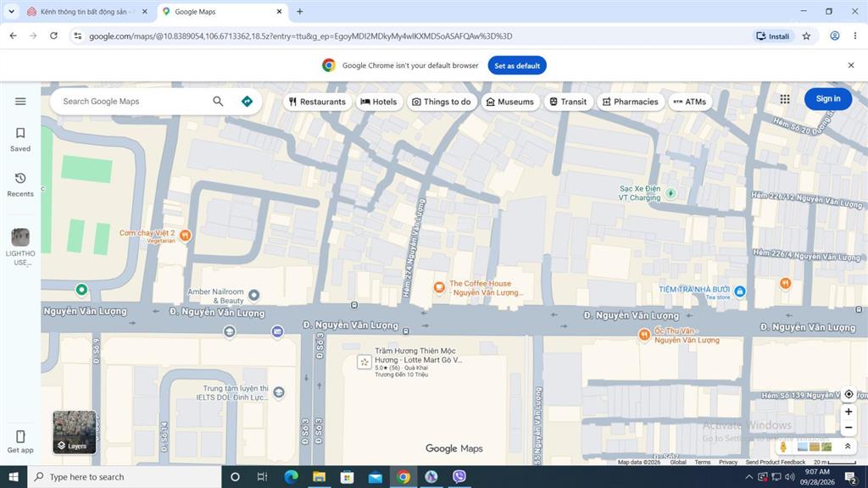Bookmark this page with the star icon
This screenshot has width=868, height=488.
pos(807,36)
